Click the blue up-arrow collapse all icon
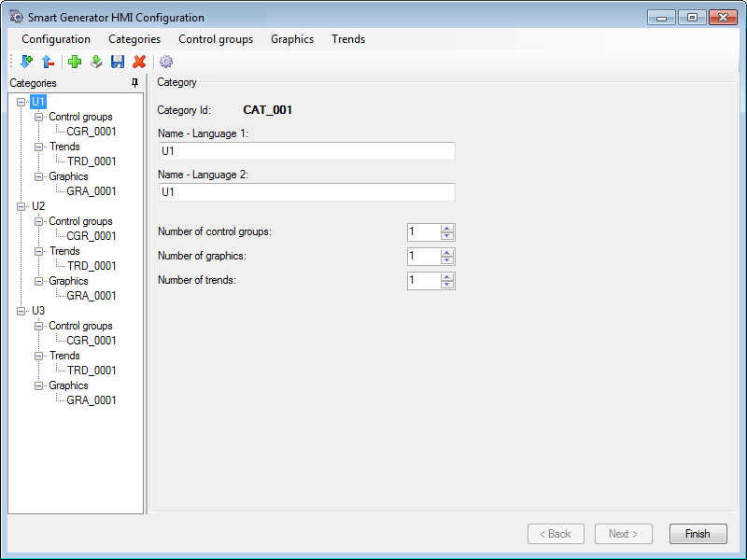 pos(47,62)
